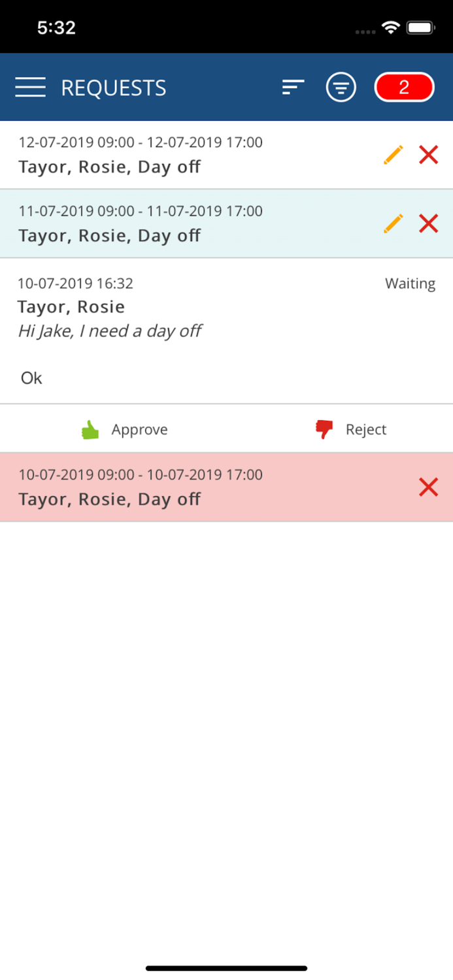Delete the 11-07-2019 day off request
The width and height of the screenshot is (453, 980).
(428, 223)
